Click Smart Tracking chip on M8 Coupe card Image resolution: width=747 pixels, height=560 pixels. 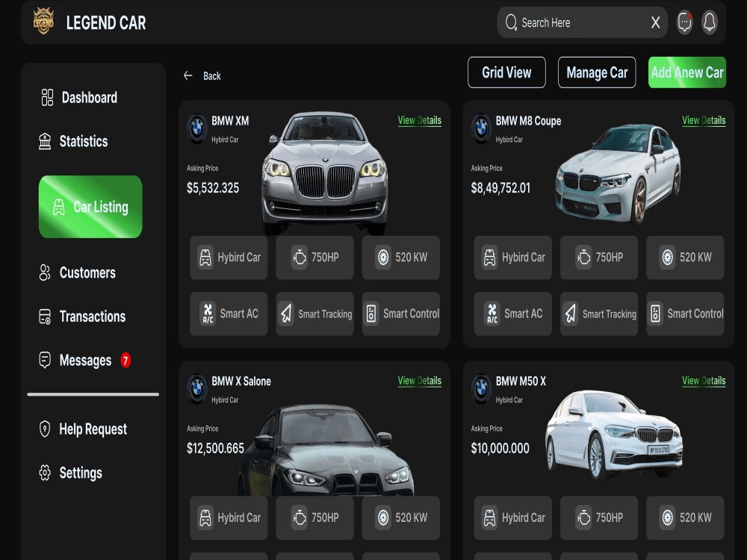(x=599, y=314)
